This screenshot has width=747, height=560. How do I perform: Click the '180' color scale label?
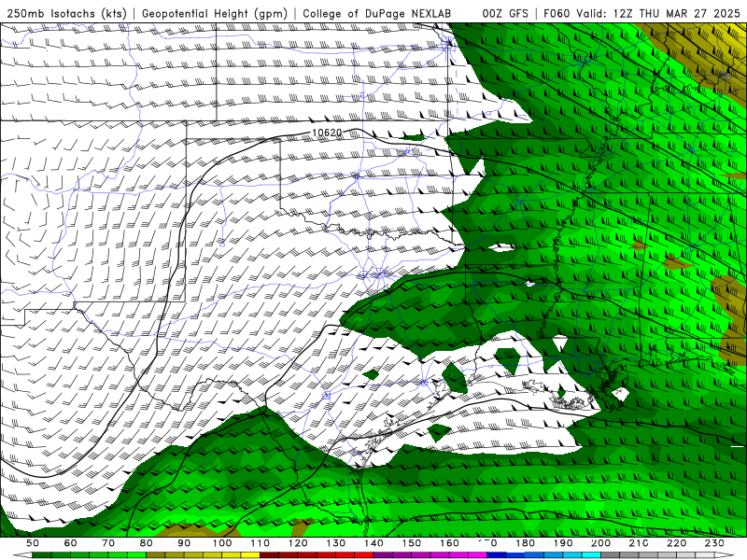click(525, 543)
